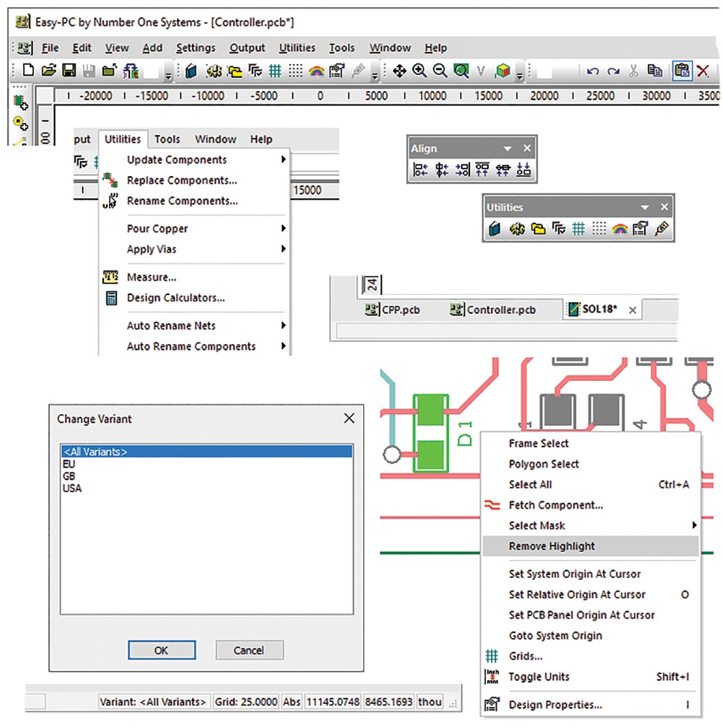Screen dimensions: 722x728
Task: Click the dotted grid icon in floating Utilities toolbar
Action: point(599,229)
